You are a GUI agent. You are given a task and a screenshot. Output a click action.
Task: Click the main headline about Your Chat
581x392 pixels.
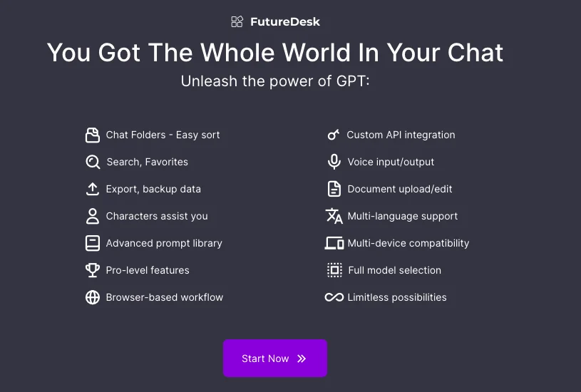pyautogui.click(x=275, y=53)
